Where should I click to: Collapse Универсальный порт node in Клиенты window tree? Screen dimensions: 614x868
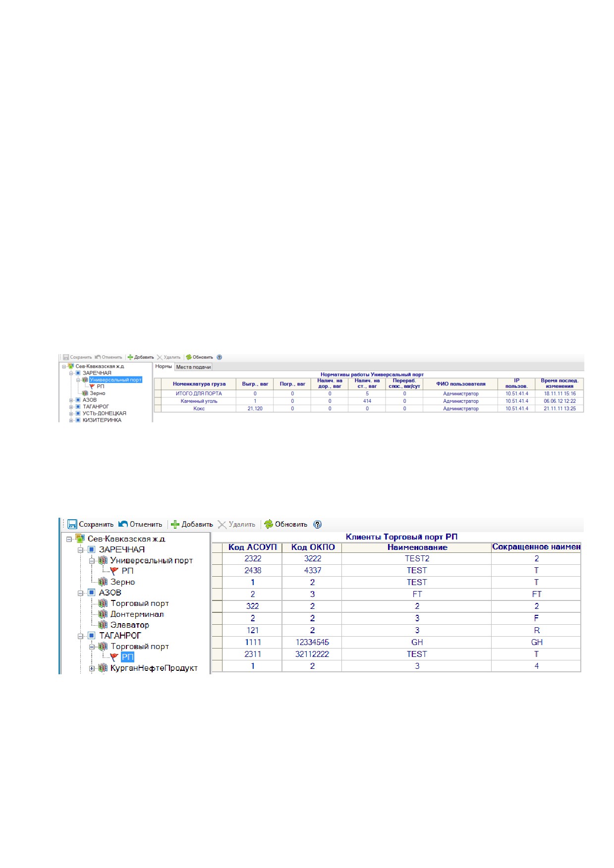92,561
